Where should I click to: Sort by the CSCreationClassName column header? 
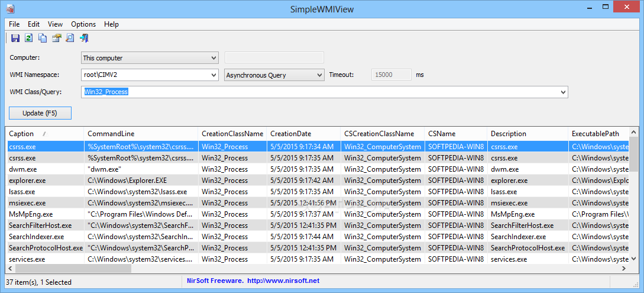383,134
